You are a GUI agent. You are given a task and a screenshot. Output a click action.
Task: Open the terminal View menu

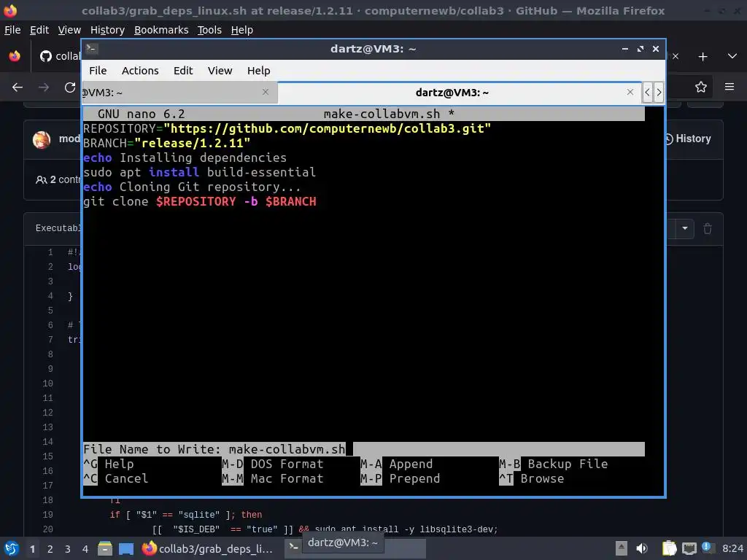[x=220, y=71]
